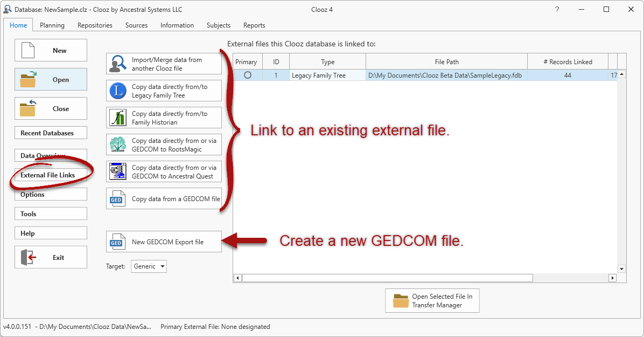Click the Ancestral Quest copy icon
This screenshot has width=644, height=337.
coord(117,171)
